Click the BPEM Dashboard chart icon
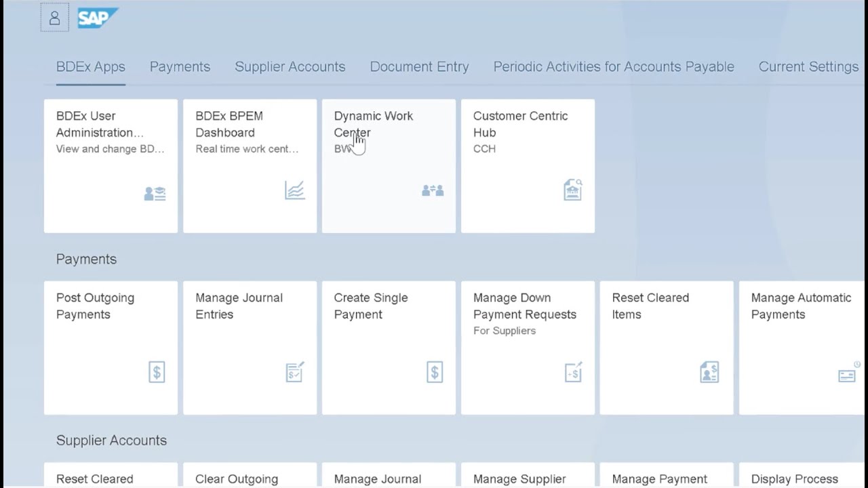Viewport: 868px width, 488px height. coord(294,190)
